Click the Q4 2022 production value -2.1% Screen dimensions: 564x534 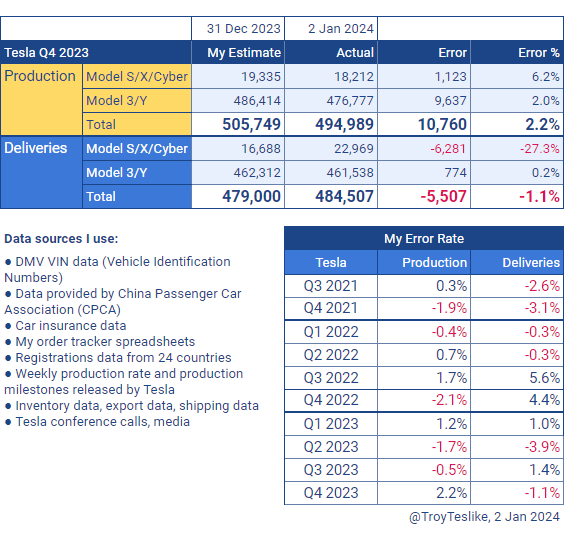[424, 400]
